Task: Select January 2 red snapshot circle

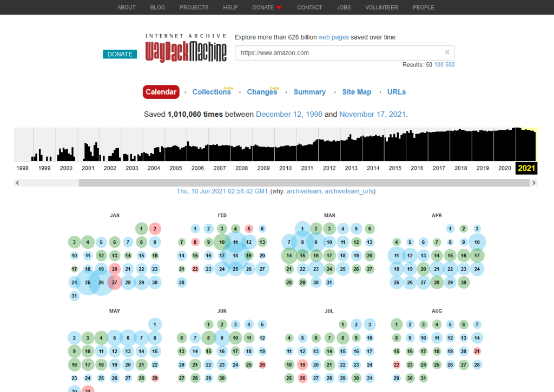Action: [155, 229]
